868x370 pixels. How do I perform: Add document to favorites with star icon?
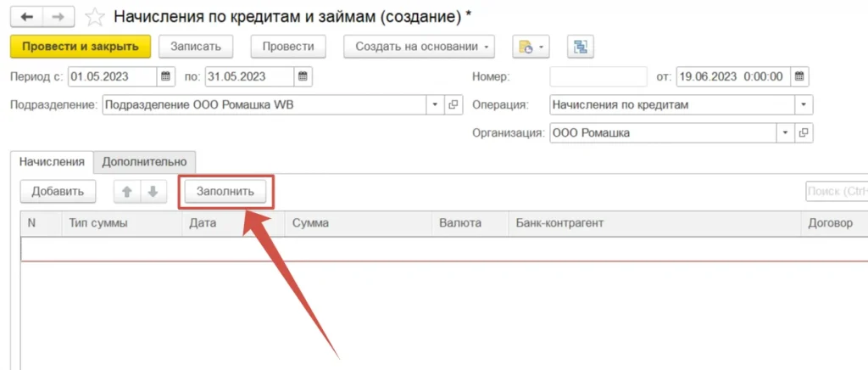pos(96,17)
